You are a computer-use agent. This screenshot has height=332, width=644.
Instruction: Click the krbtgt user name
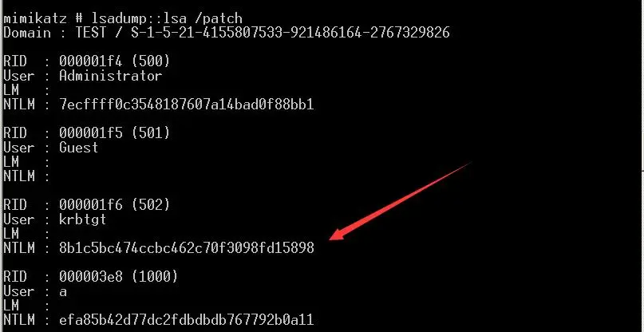[82, 219]
